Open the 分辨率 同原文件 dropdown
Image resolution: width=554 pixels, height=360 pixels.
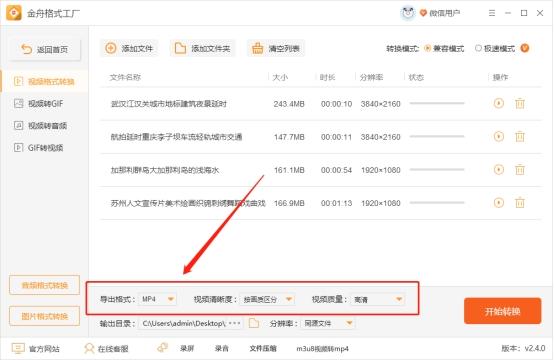(328, 323)
